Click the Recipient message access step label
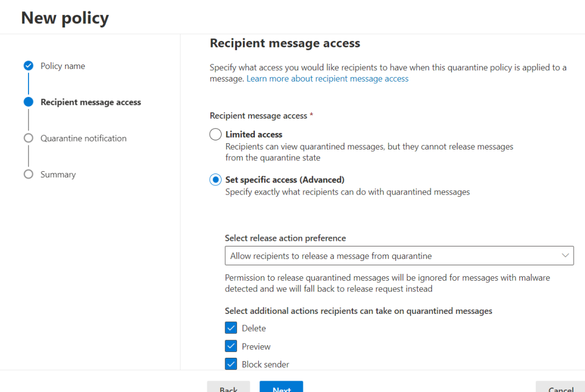This screenshot has width=585, height=392. pyautogui.click(x=91, y=102)
